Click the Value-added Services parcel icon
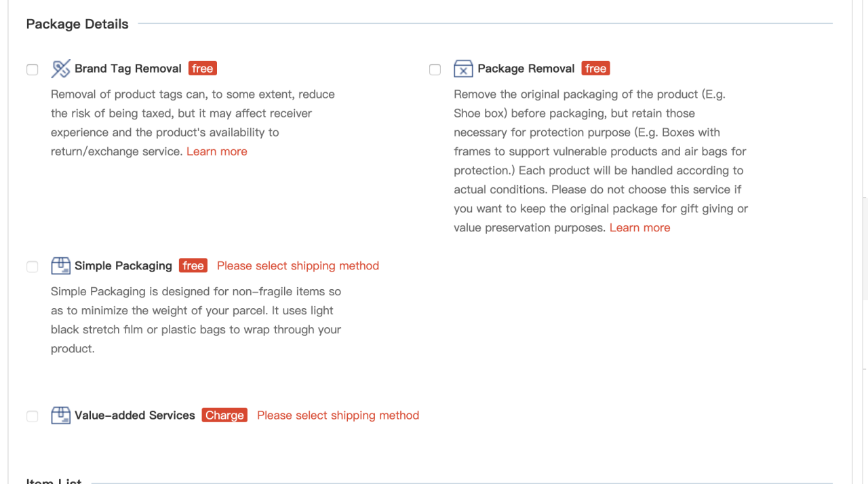 point(60,415)
